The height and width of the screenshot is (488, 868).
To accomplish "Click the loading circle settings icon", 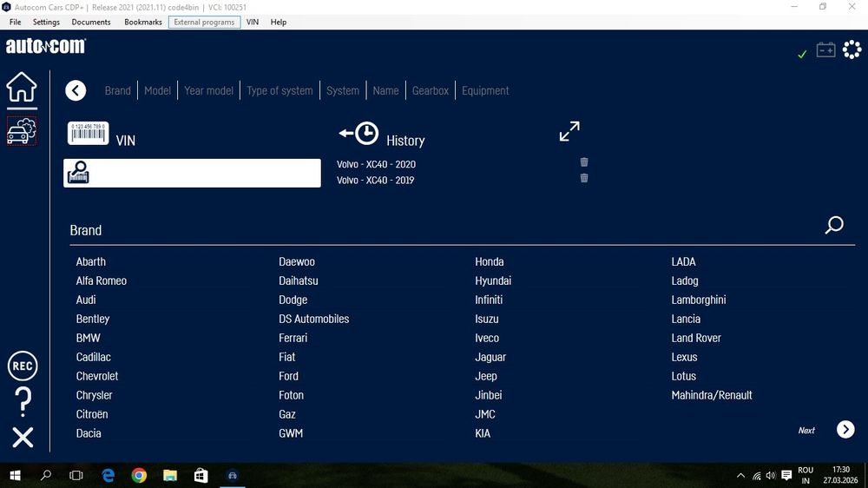I will click(x=852, y=49).
